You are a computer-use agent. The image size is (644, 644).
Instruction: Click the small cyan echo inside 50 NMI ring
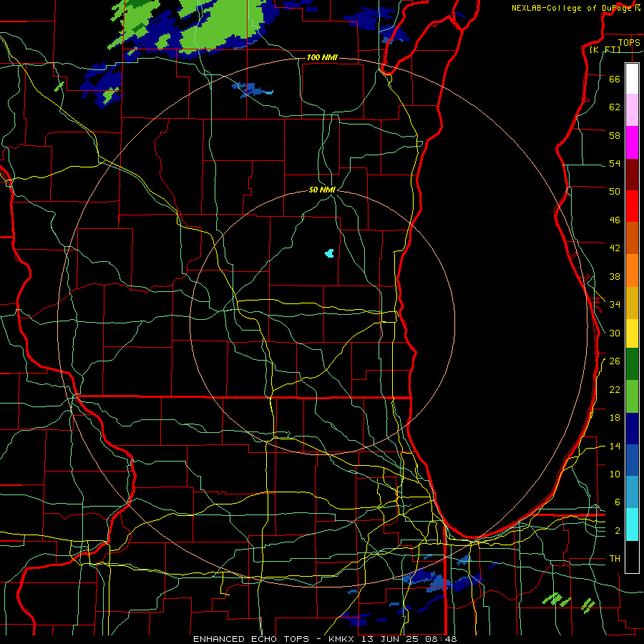pyautogui.click(x=329, y=253)
